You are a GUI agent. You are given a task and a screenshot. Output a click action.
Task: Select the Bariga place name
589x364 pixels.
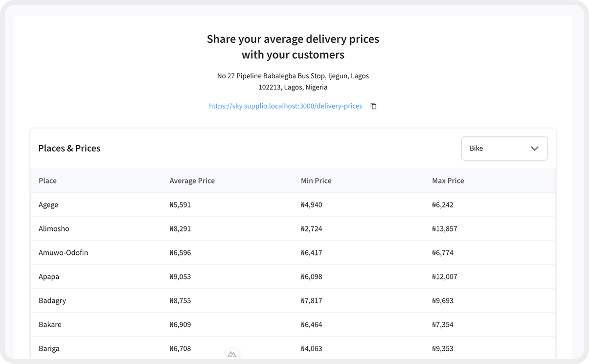pos(49,348)
